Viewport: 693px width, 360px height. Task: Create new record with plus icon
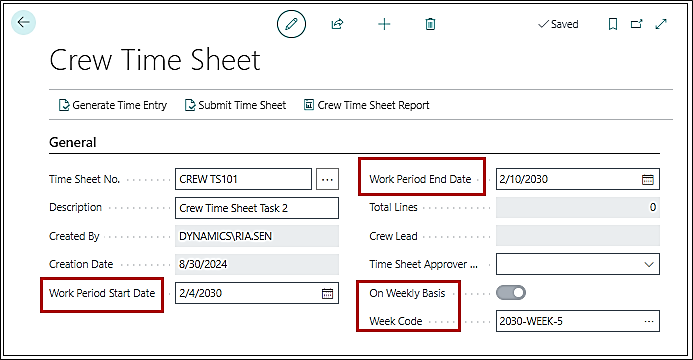[384, 24]
